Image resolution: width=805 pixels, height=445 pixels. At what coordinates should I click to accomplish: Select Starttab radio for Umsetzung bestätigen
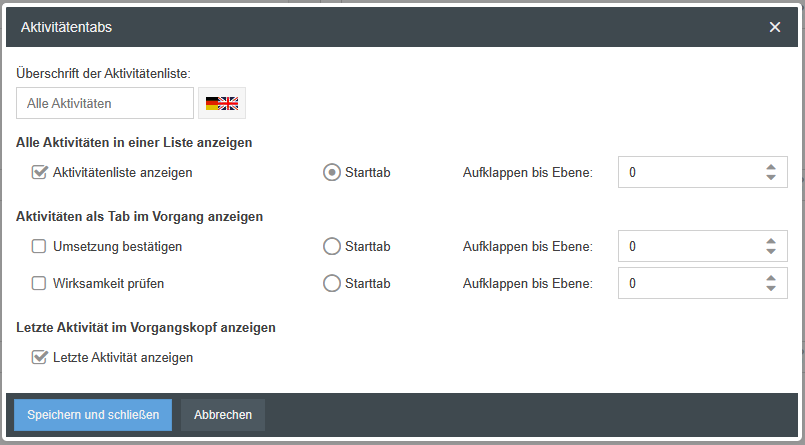332,246
